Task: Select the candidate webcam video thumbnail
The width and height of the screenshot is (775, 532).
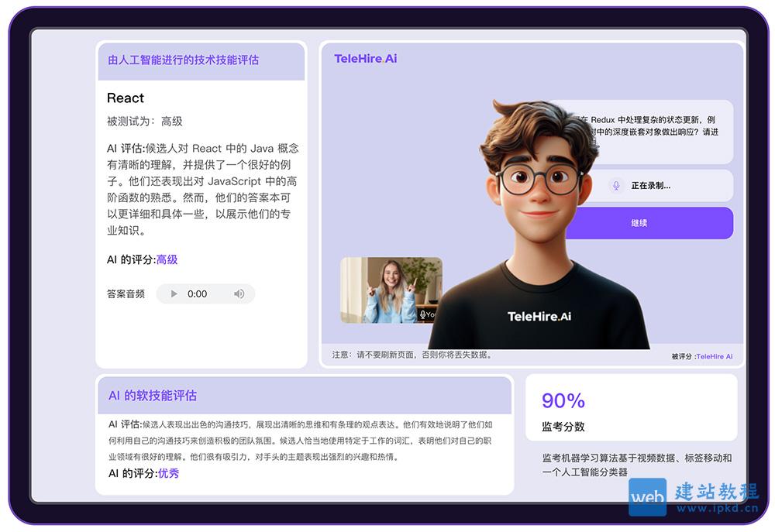Action: (391, 290)
